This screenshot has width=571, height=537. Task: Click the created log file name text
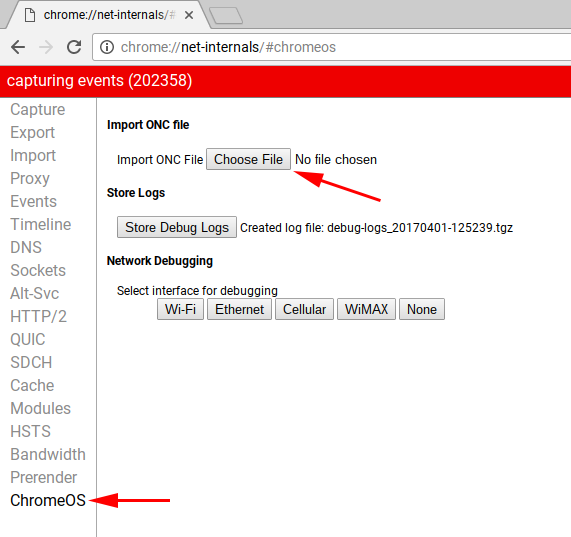[x=420, y=228]
